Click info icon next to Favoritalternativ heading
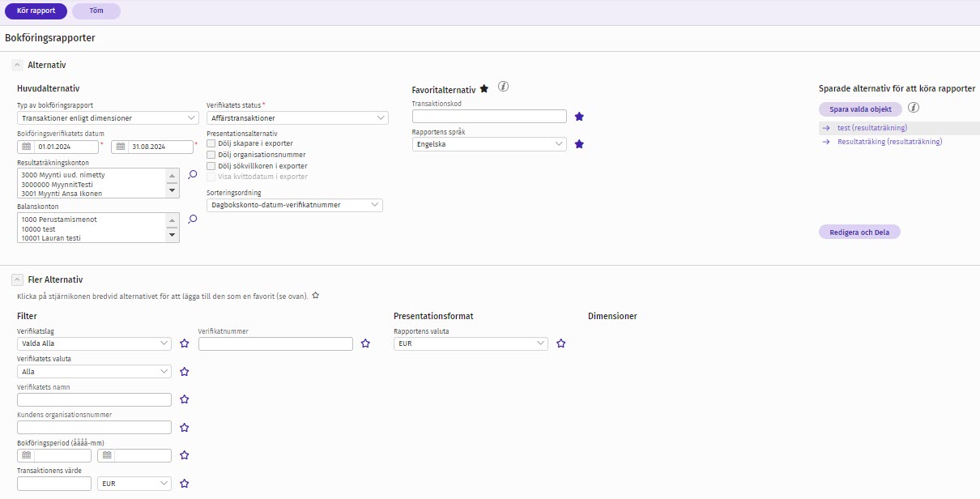The image size is (980, 499). (503, 87)
